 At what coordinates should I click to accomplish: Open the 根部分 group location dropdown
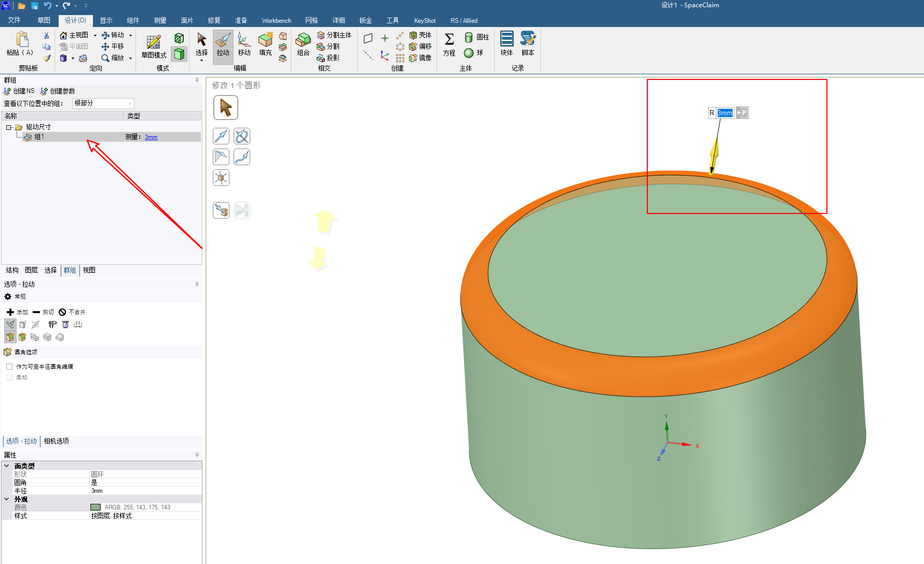[x=103, y=103]
